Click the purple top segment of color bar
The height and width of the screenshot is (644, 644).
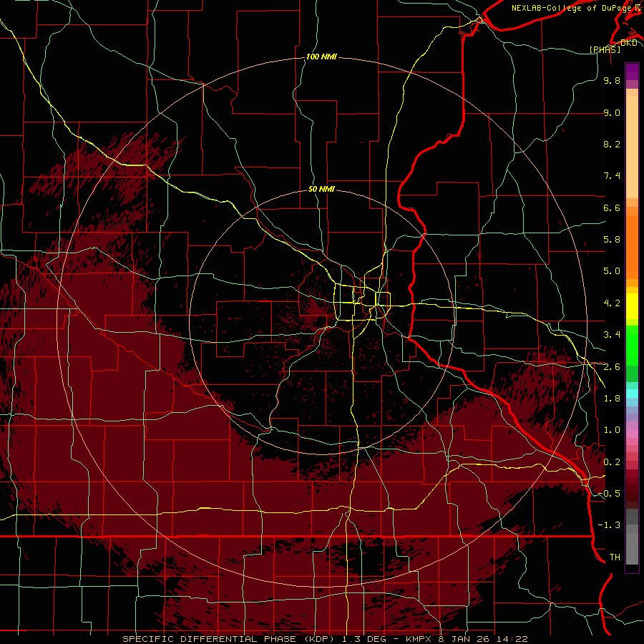pos(632,72)
